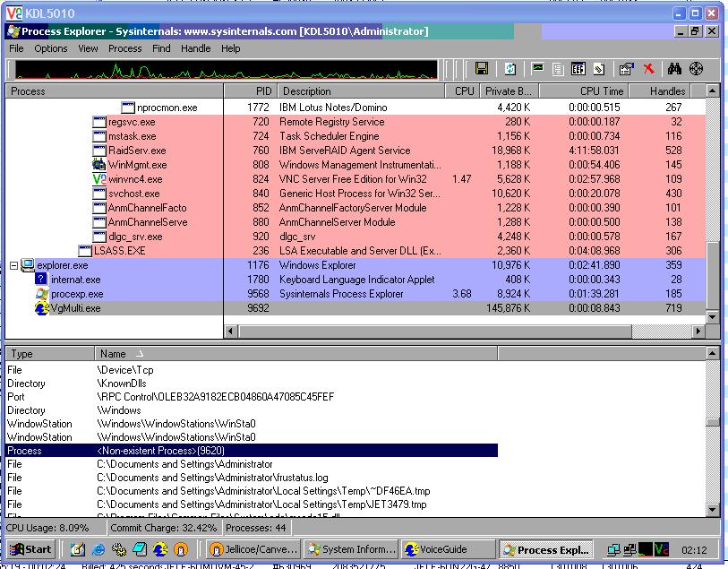Open the Handle menu
Viewport: 728px width, 569px height.
(x=195, y=48)
